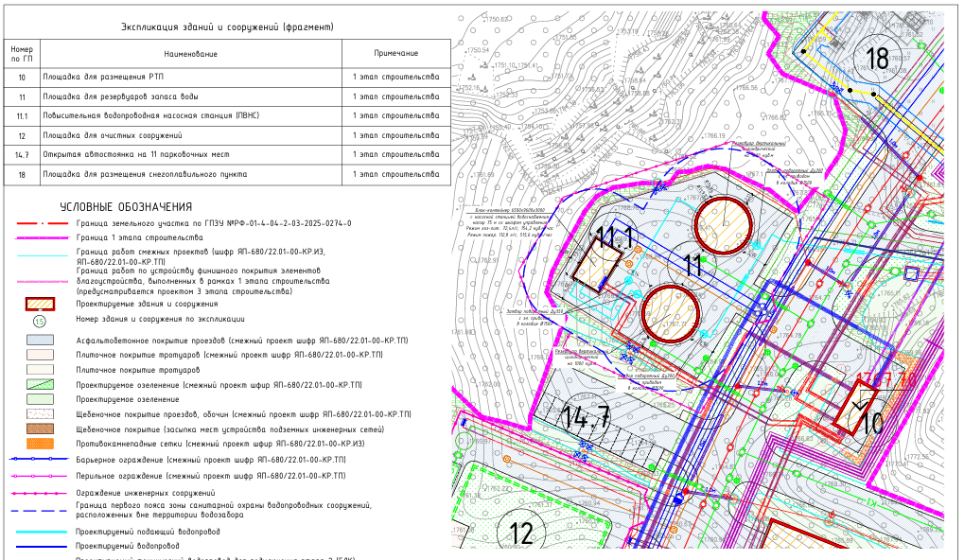Click "1 этап строительства" in the ПВНС row
The height and width of the screenshot is (560, 964).
pyautogui.click(x=396, y=115)
